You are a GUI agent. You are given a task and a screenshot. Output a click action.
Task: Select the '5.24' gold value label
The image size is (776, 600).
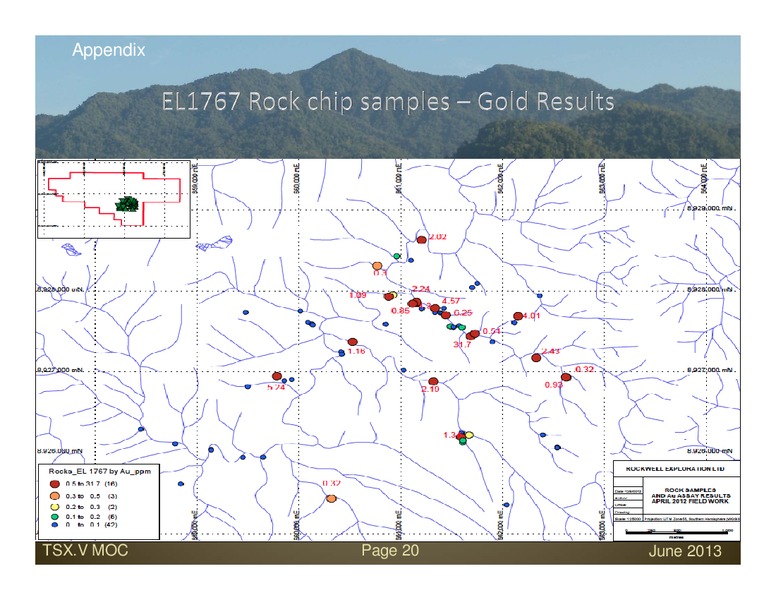(x=276, y=388)
